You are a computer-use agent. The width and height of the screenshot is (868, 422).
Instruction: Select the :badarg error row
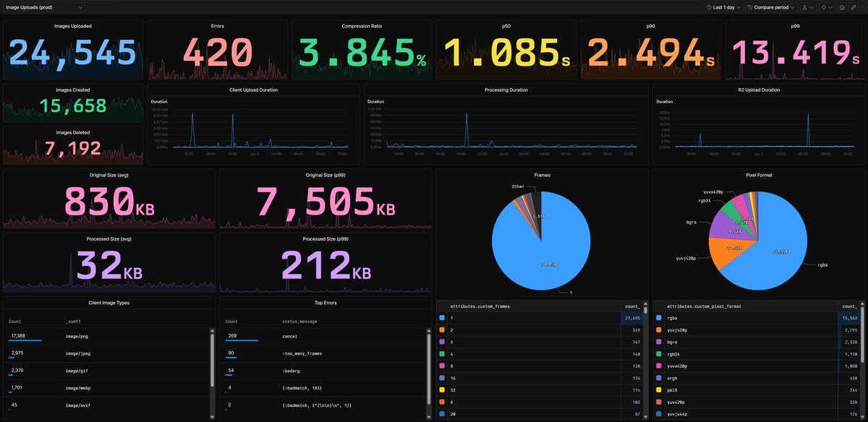pyautogui.click(x=322, y=371)
